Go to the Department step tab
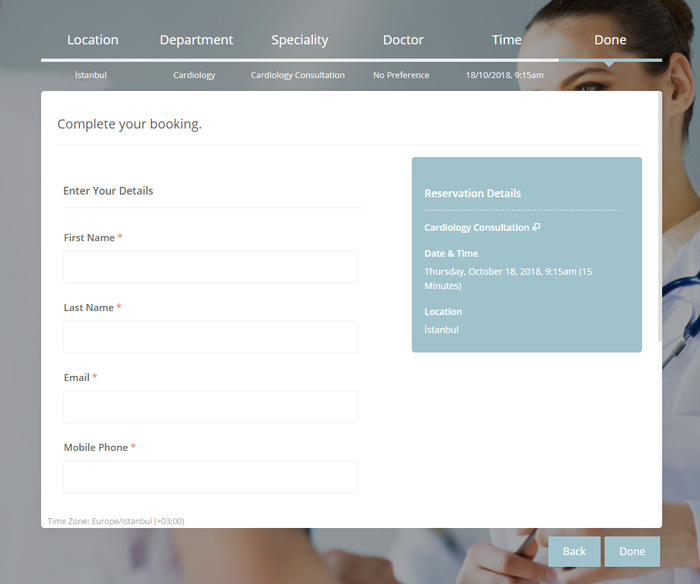 [x=196, y=40]
